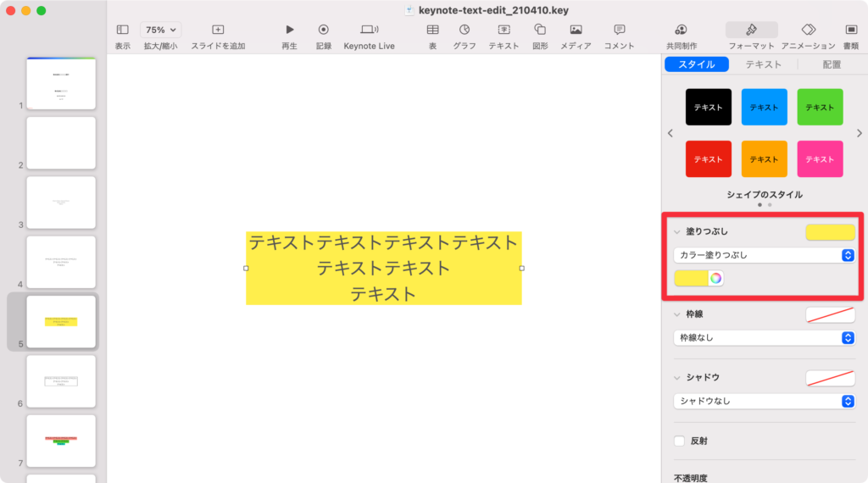868x483 pixels.
Task: Click the 再生 play icon in toolbar
Action: (x=289, y=30)
